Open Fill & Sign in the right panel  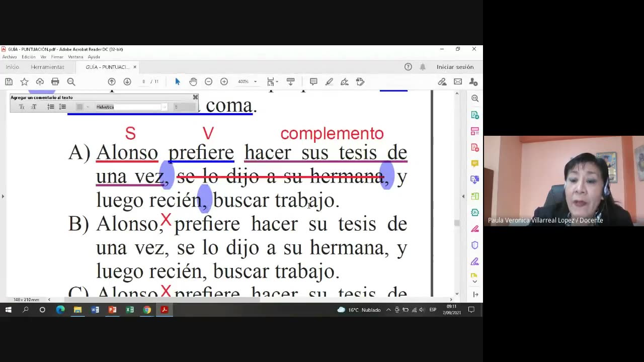pyautogui.click(x=474, y=261)
